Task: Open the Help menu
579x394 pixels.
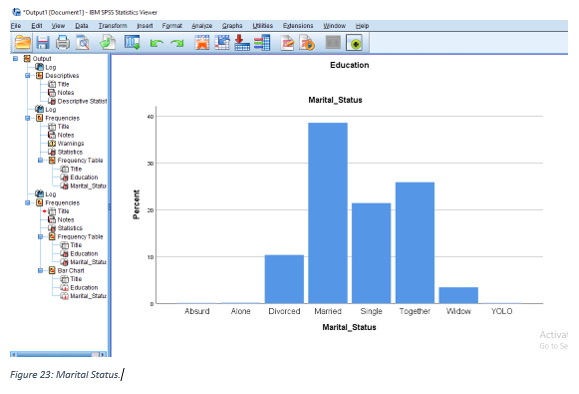Action: (x=362, y=25)
